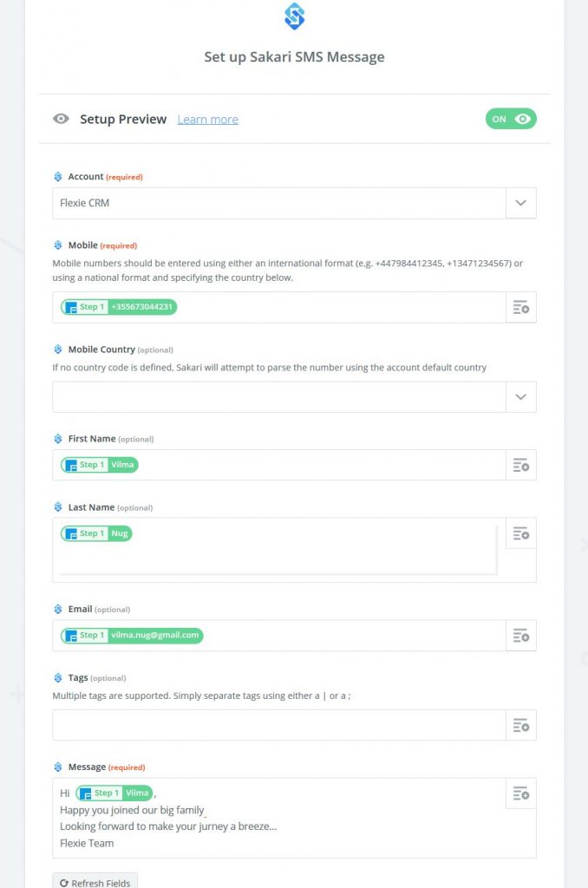
Task: Click inside the empty Tags input
Action: coord(278,725)
